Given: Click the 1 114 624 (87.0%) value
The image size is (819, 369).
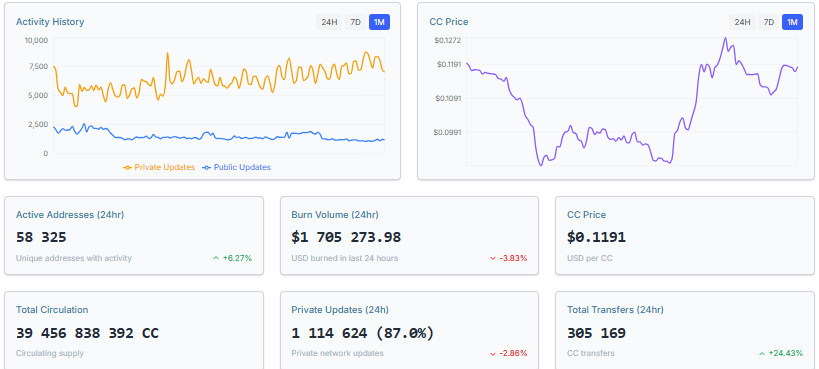Looking at the screenshot, I should coord(362,333).
